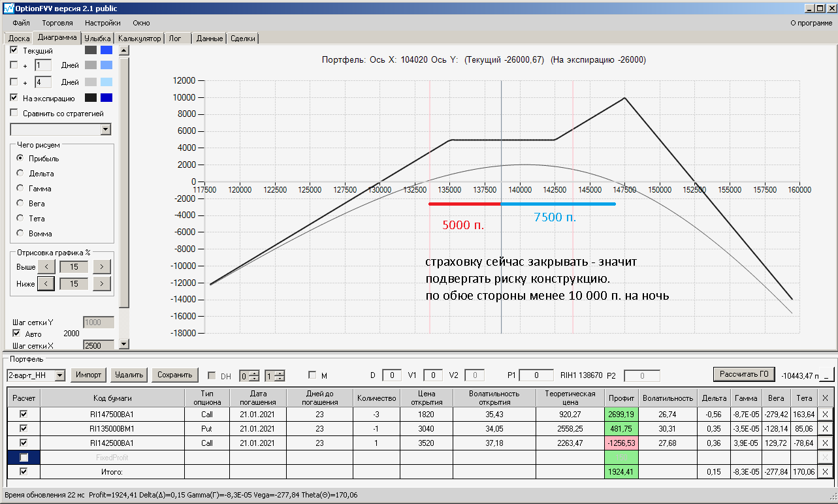The height and width of the screenshot is (504, 838).
Task: Decrease Выше percent with left arrow
Action: [46, 266]
